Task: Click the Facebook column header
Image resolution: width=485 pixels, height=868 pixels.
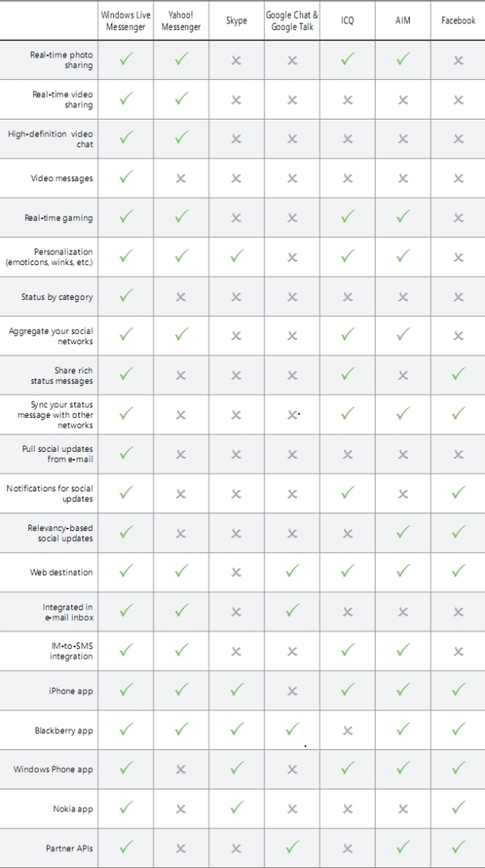Action: tap(458, 20)
